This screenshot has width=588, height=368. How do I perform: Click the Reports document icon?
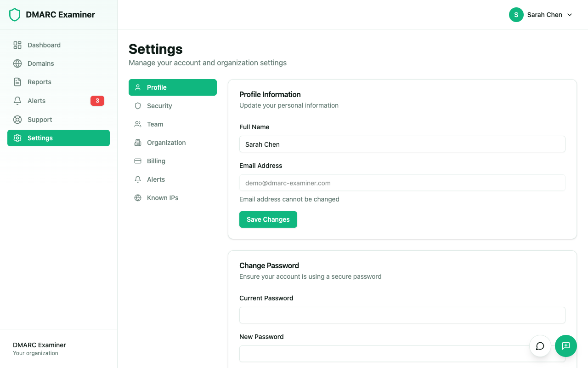click(x=17, y=82)
